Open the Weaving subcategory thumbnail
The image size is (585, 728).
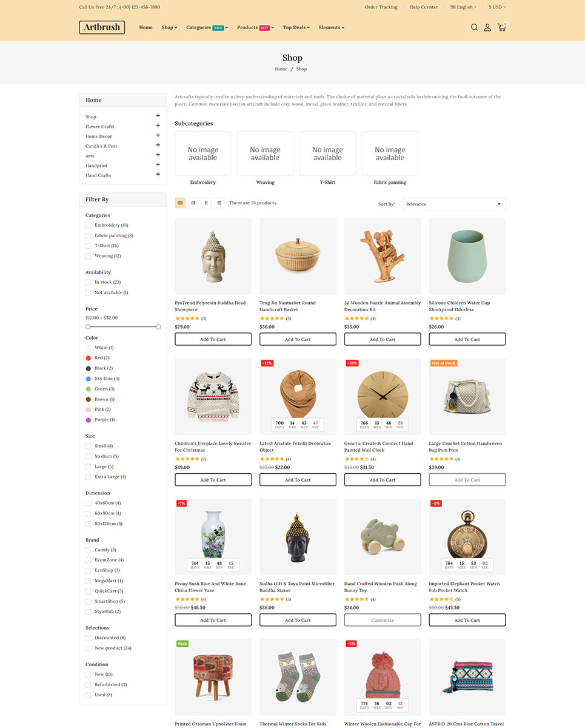pos(265,153)
